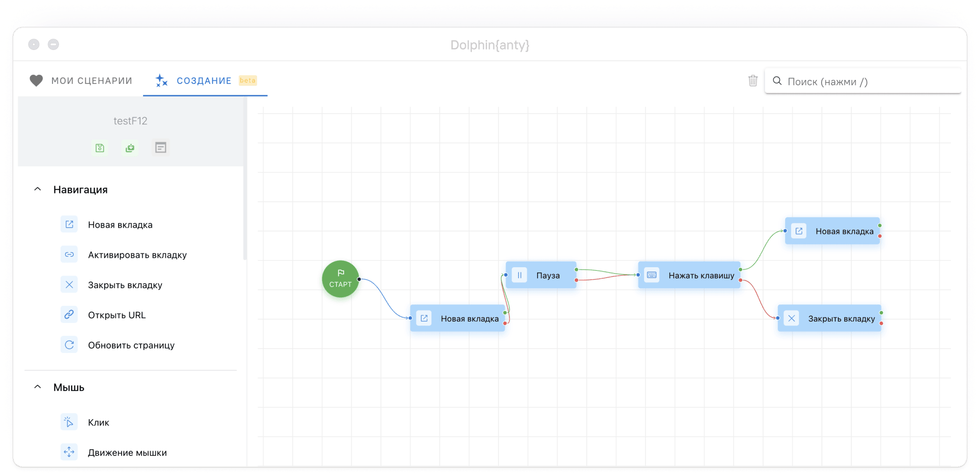
Task: Click the testF12 scenario name
Action: pos(130,121)
